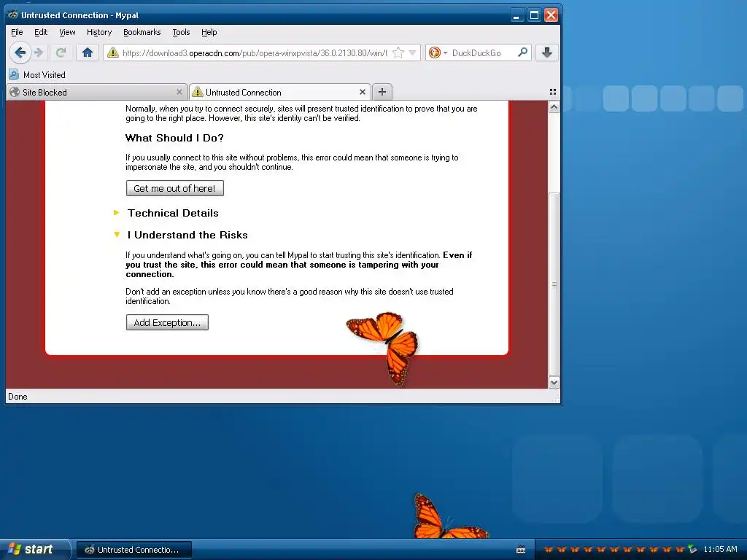Open the Help menu
This screenshot has height=560, width=747.
(209, 32)
